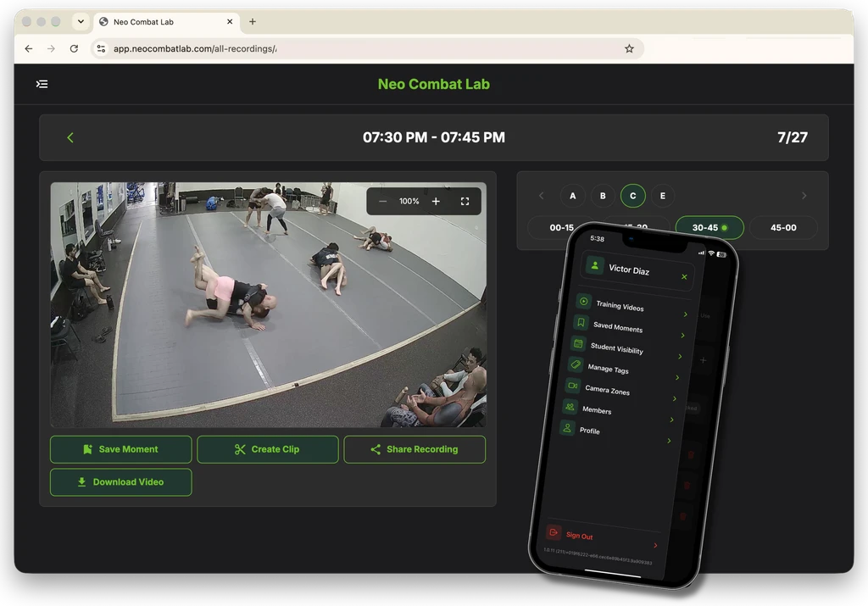Open Profile in phone menu
The height and width of the screenshot is (606, 868).
click(x=615, y=435)
